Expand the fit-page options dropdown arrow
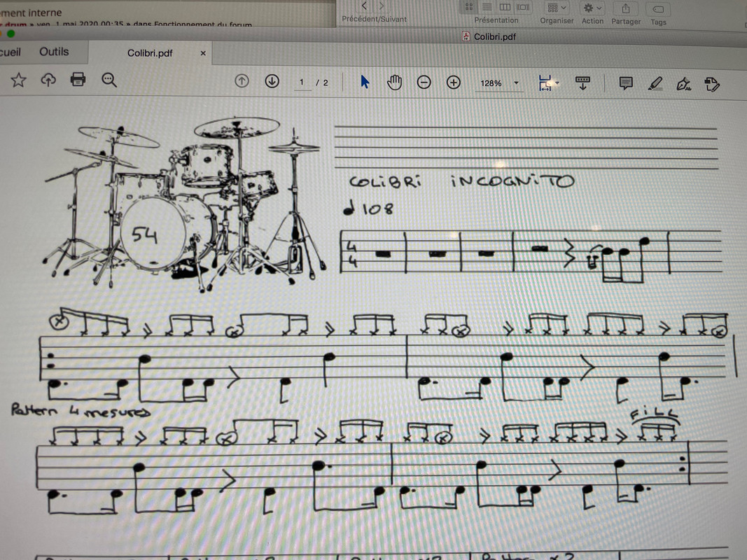 tap(557, 83)
